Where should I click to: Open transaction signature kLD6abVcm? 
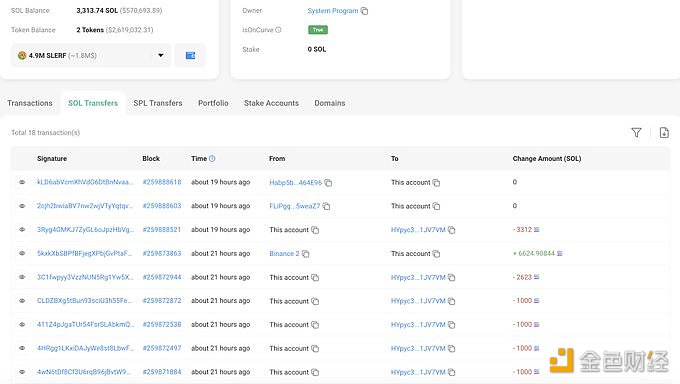pyautogui.click(x=85, y=182)
